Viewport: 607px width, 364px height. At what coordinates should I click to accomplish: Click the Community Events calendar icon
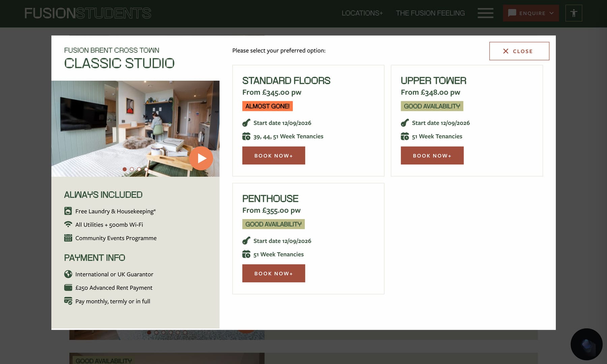click(68, 238)
